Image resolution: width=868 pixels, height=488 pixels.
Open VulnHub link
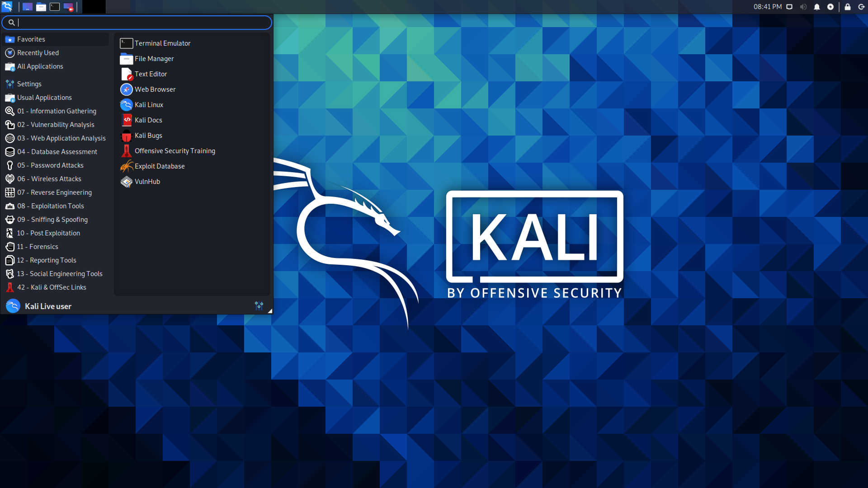147,181
